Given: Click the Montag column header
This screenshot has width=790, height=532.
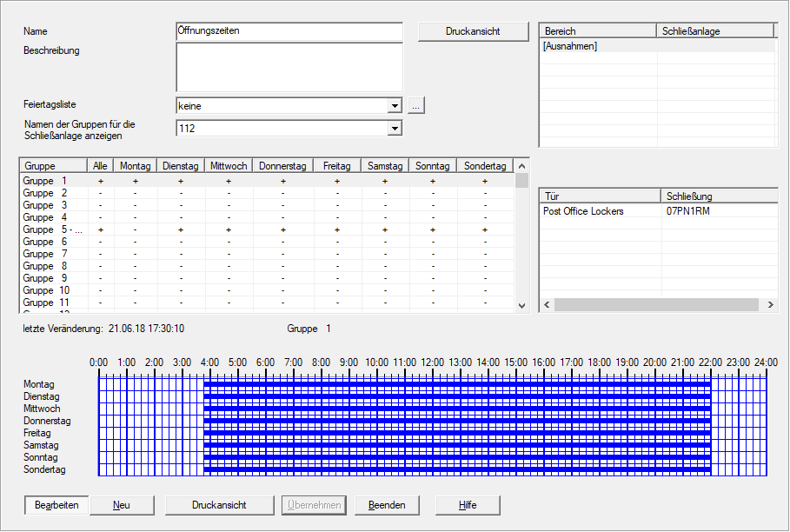Looking at the screenshot, I should pos(135,166).
